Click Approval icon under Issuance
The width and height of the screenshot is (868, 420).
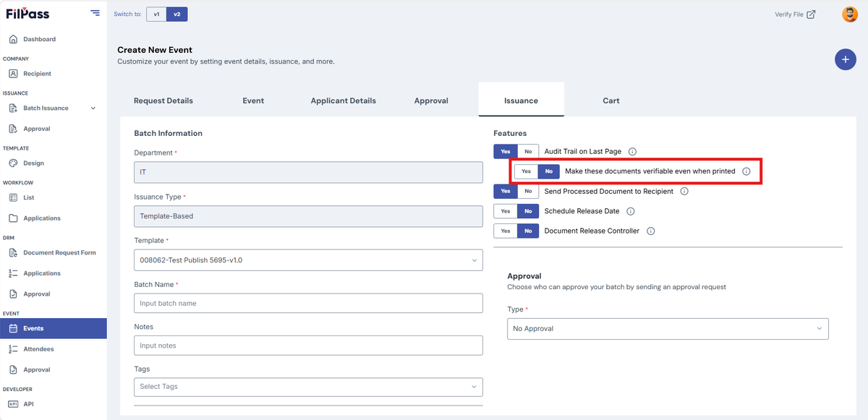click(13, 129)
